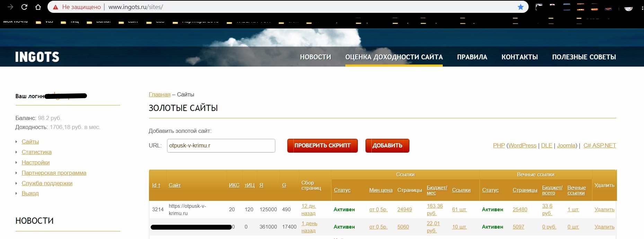Click the ЗОЛОТЫЕ САЙТЫ heading
644x239 pixels.
click(183, 108)
